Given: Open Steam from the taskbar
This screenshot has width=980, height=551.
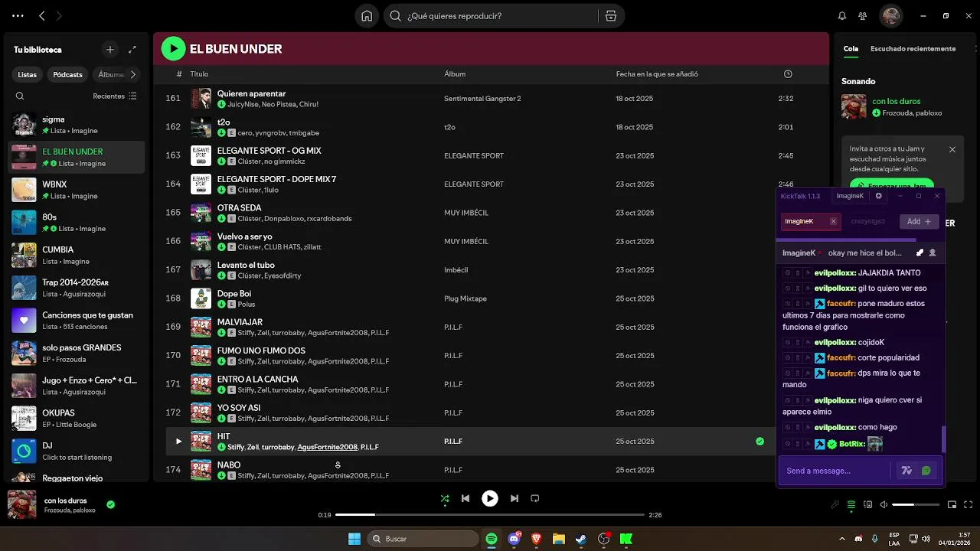Looking at the screenshot, I should coord(581,539).
